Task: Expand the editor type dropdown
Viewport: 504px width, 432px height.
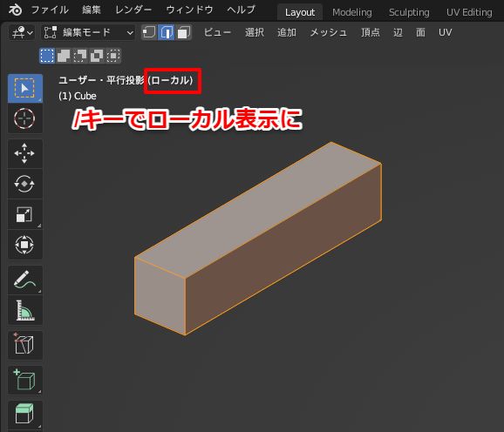Action: tap(22, 32)
